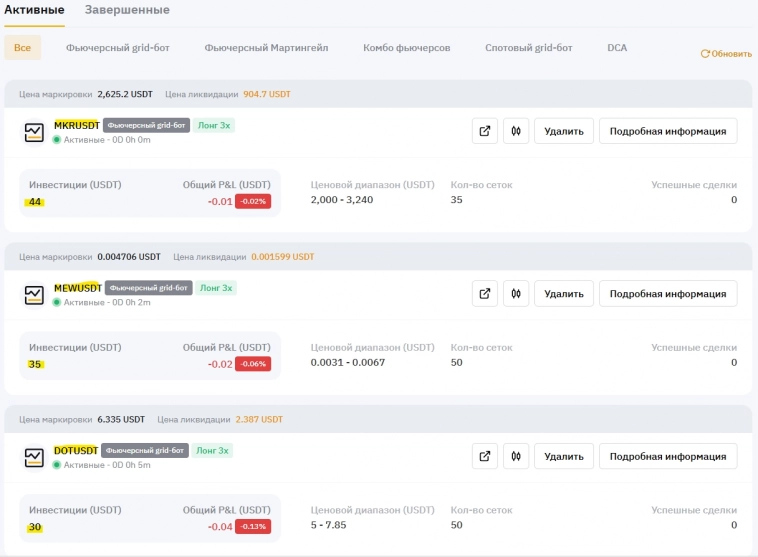Click Удалить on the DOTUSDT bot

564,457
